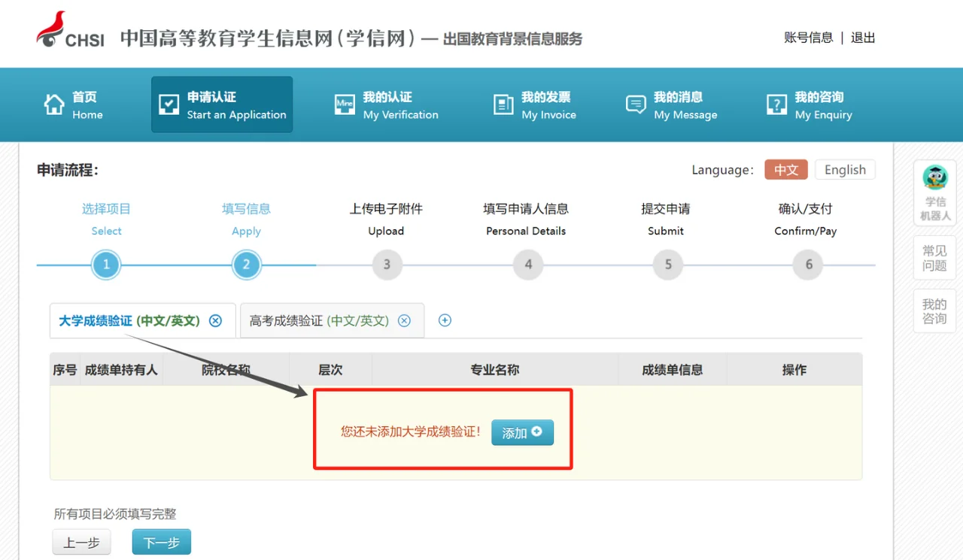Select the 高考成绩验证 tab
This screenshot has width=963, height=560.
click(x=319, y=321)
